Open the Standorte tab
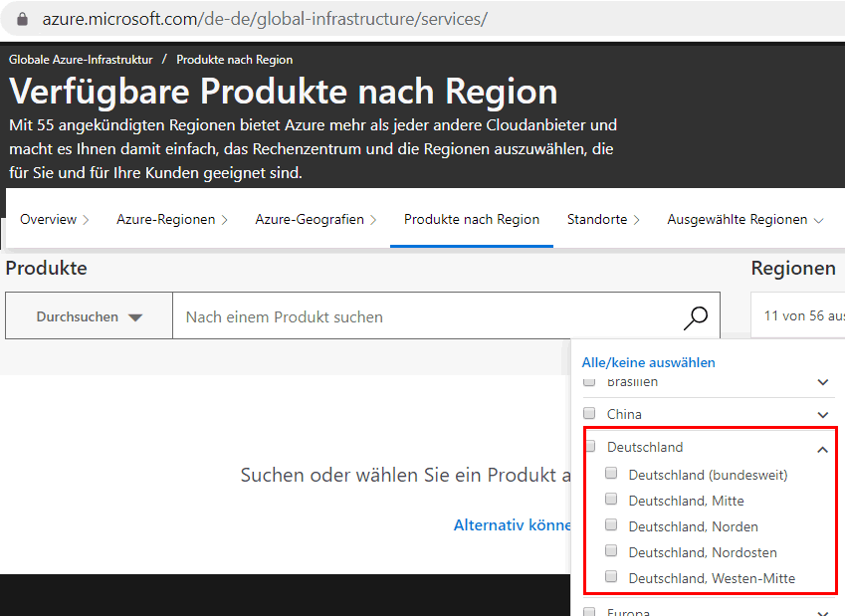 (603, 219)
